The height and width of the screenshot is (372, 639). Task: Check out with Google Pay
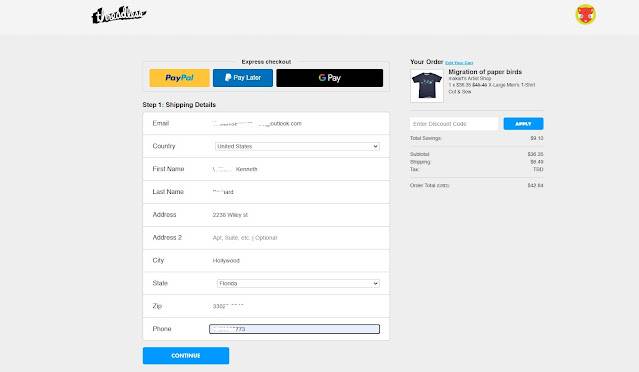pos(330,78)
